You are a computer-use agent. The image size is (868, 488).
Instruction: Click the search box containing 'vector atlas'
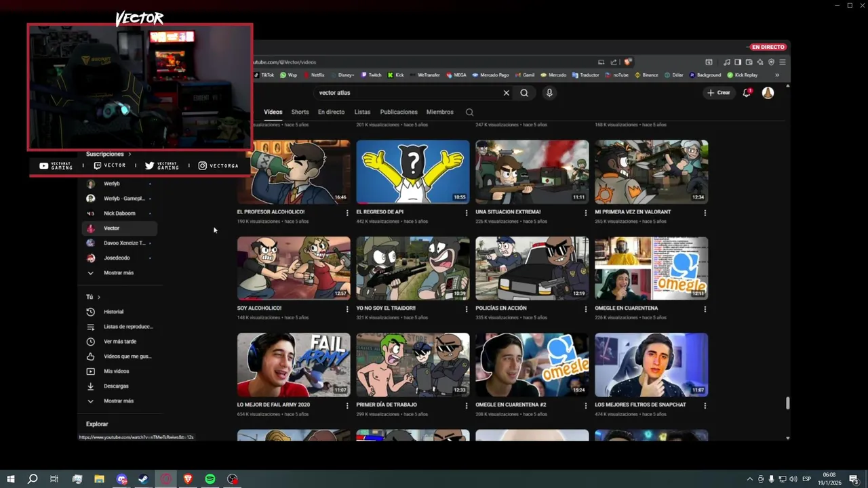(x=414, y=93)
